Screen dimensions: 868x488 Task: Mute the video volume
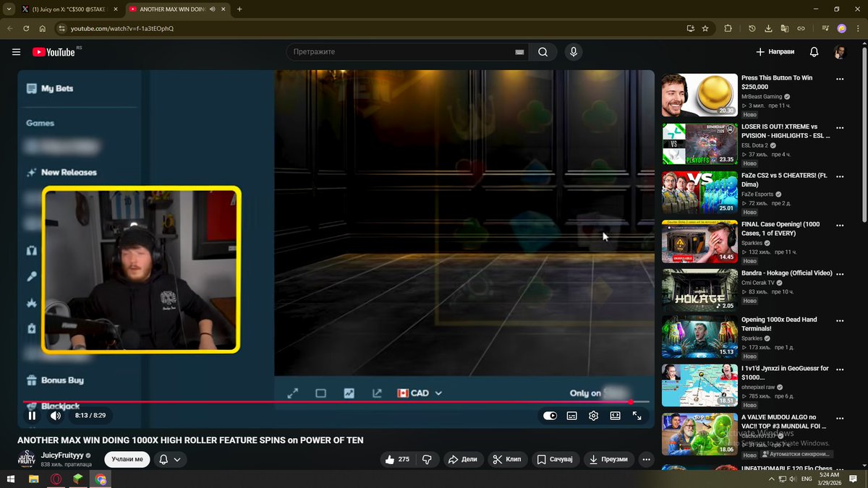[56, 416]
